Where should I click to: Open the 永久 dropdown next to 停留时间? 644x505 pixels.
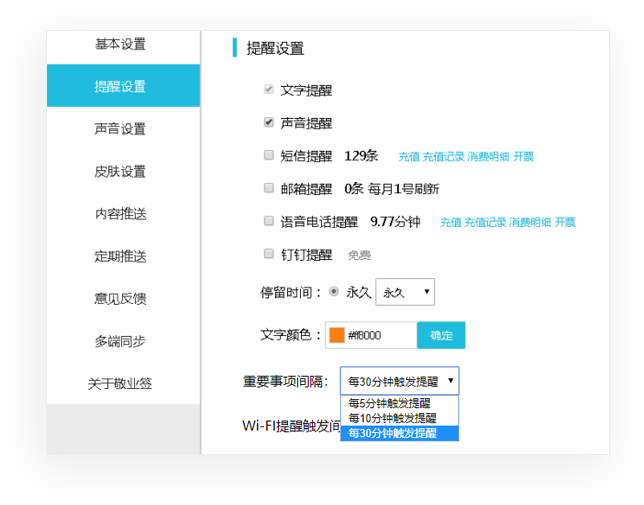pos(405,292)
